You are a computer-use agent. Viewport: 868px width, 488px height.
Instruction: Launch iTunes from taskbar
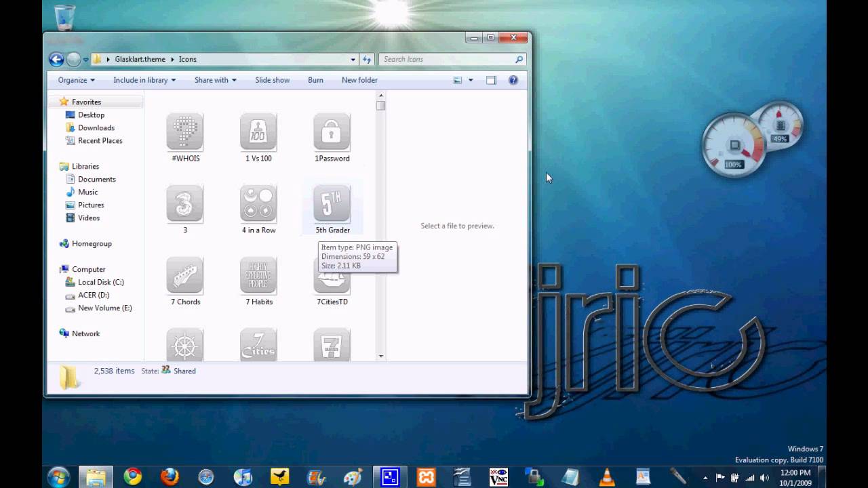(x=243, y=476)
